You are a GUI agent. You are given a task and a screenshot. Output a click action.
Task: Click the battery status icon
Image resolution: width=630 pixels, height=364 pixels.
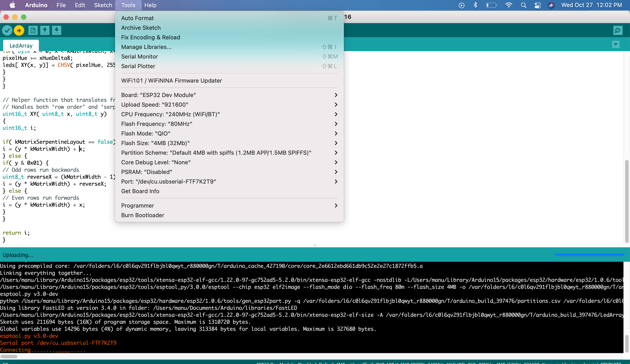pyautogui.click(x=491, y=5)
